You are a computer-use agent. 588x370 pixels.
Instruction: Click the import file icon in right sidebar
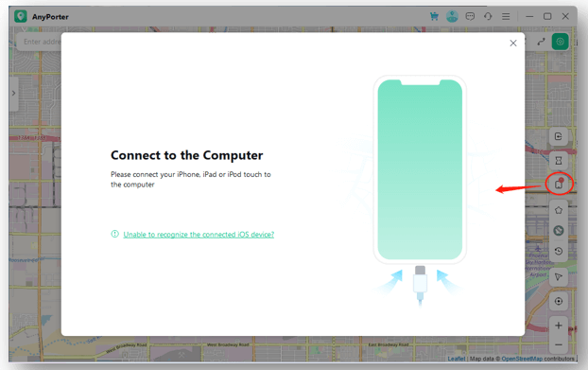559,136
